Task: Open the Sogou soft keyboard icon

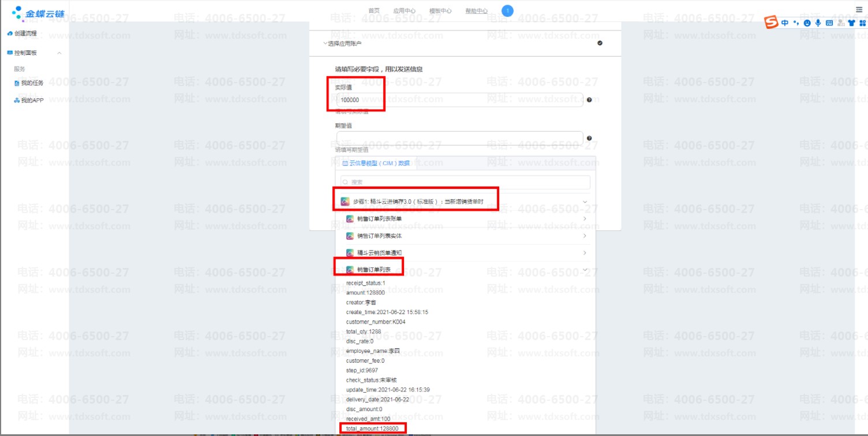Action: [829, 23]
